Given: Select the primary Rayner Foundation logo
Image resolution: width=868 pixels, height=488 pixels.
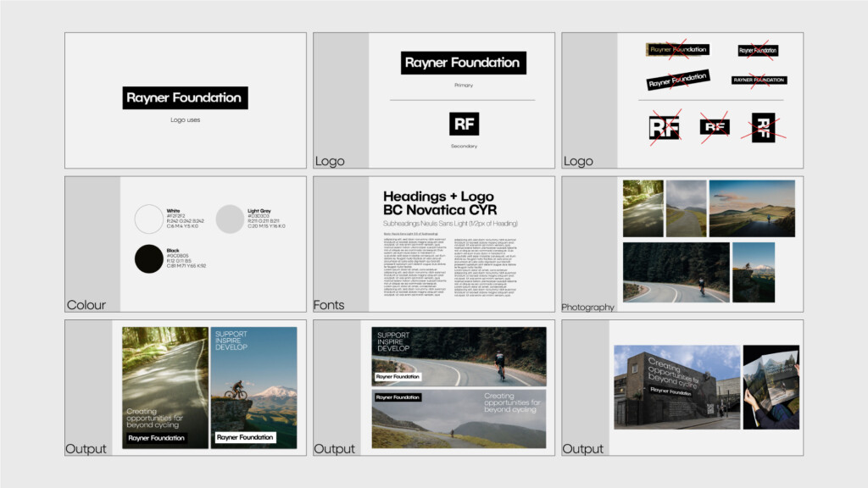Looking at the screenshot, I should click(x=463, y=63).
